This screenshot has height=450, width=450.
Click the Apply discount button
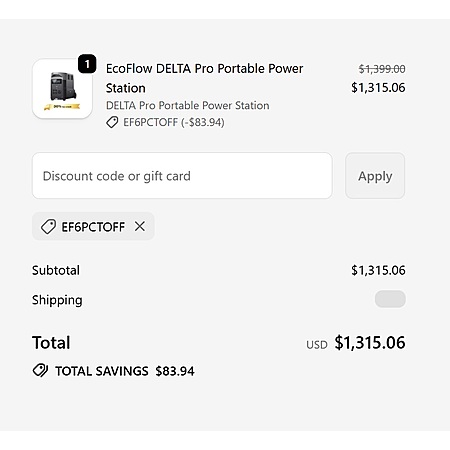(375, 176)
